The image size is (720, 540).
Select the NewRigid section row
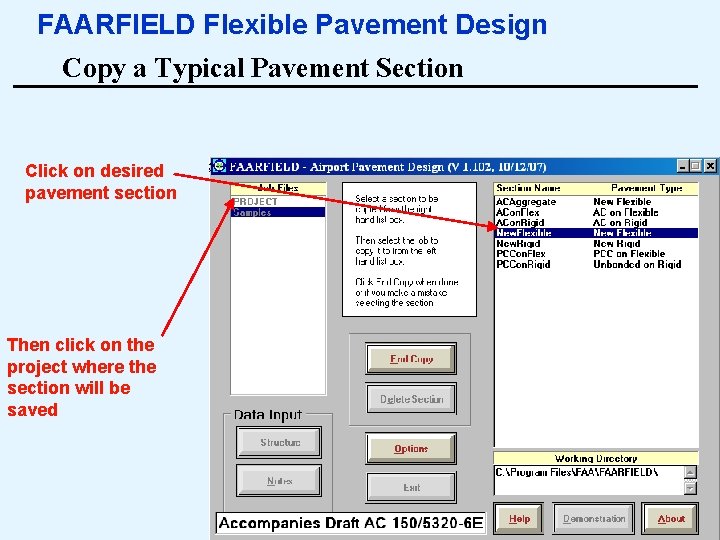click(x=596, y=243)
